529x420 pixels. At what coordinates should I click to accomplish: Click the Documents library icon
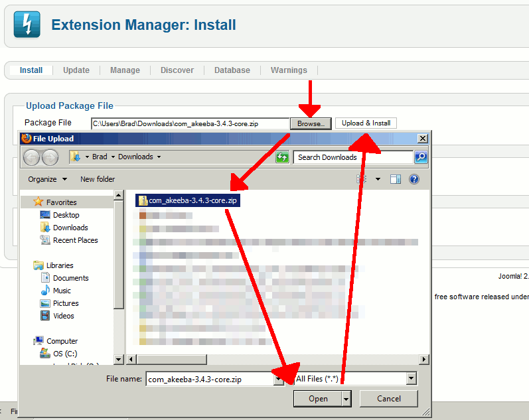[45, 277]
